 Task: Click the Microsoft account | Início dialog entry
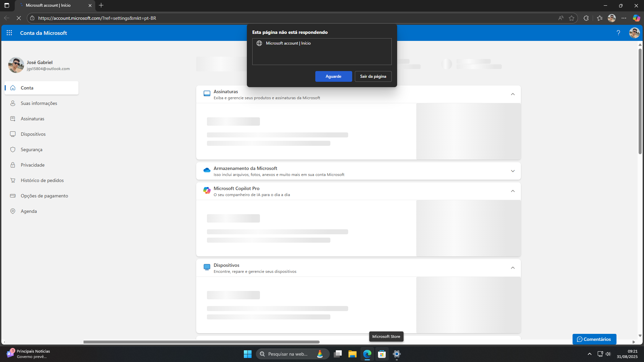pyautogui.click(x=322, y=43)
